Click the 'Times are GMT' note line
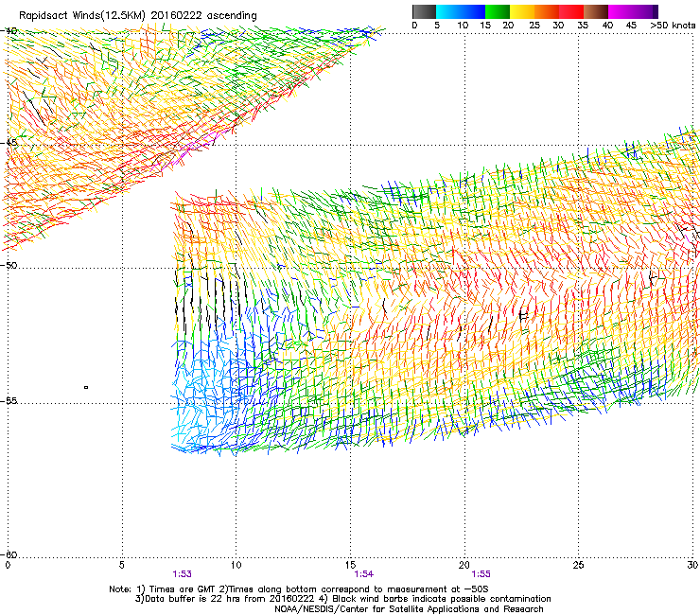The height and width of the screenshot is (615, 700). click(299, 589)
